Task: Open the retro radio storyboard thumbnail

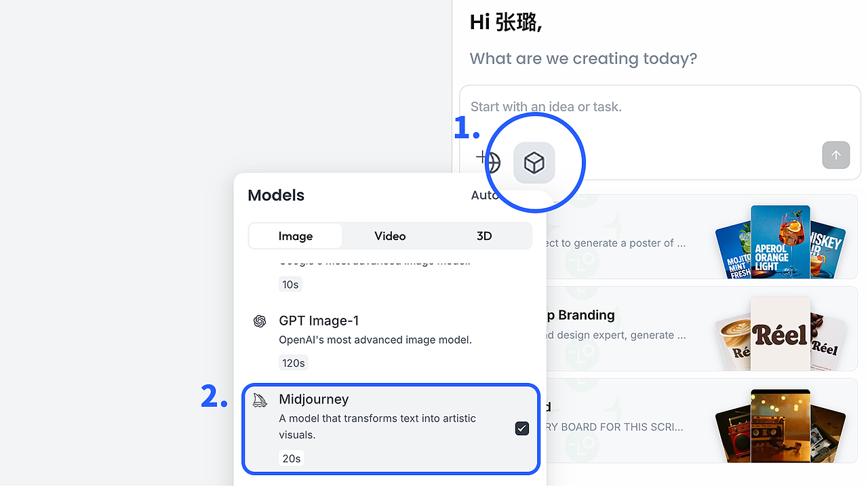Action: point(780,426)
